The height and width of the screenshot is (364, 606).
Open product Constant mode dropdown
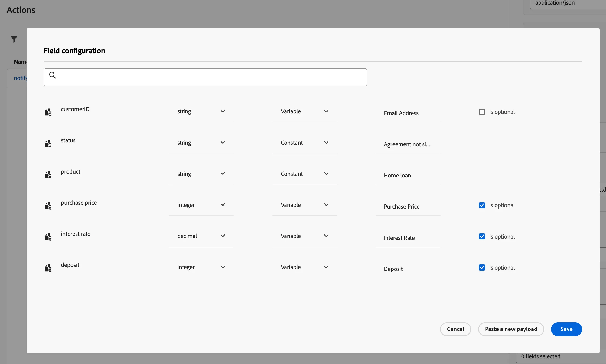305,174
